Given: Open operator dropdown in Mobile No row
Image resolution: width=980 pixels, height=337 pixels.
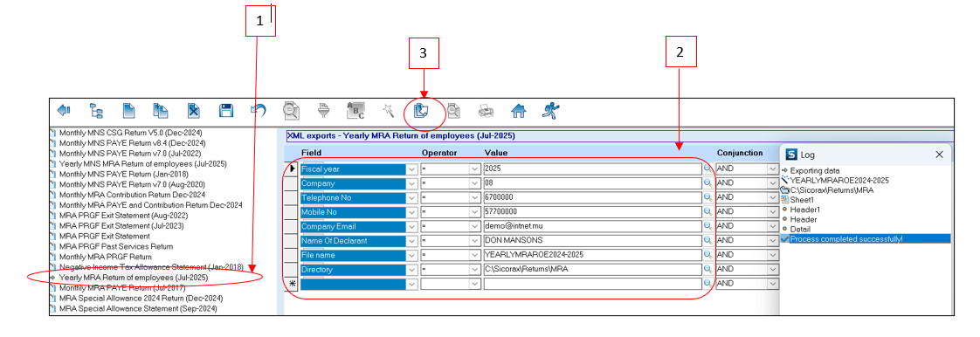Looking at the screenshot, I should (474, 212).
